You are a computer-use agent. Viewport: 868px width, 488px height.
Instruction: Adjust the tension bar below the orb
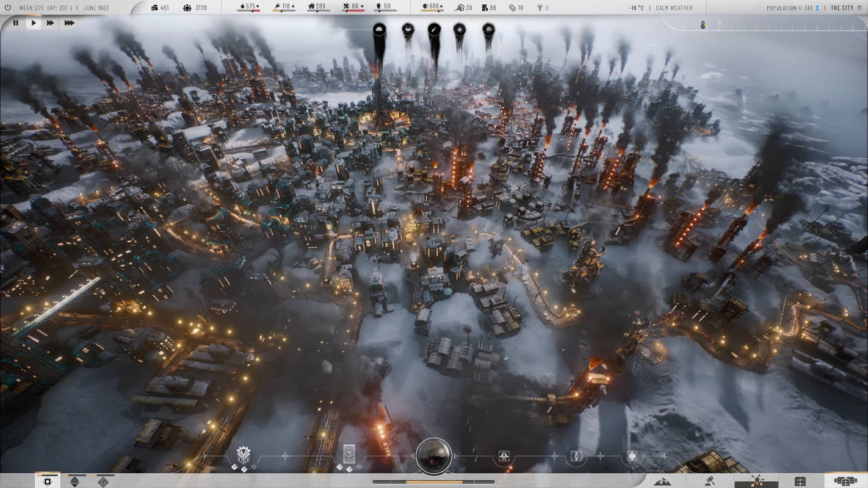[x=434, y=481]
